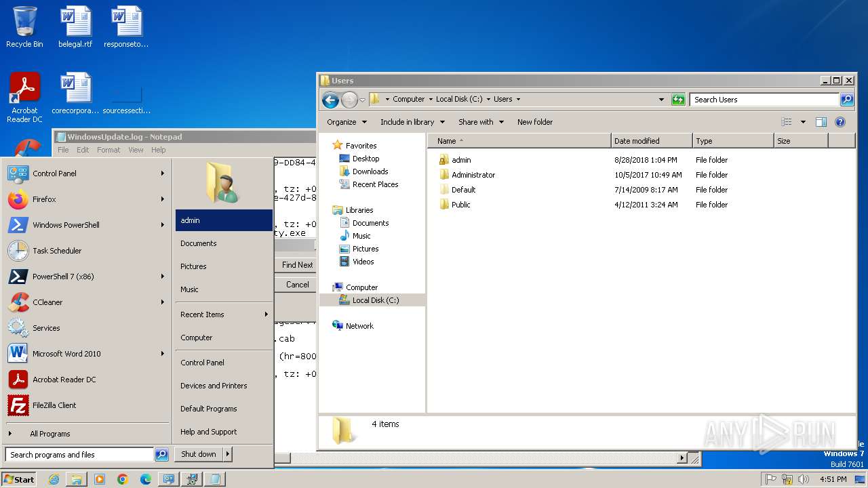
Task: Open the view options dropdown arrow
Action: 803,122
